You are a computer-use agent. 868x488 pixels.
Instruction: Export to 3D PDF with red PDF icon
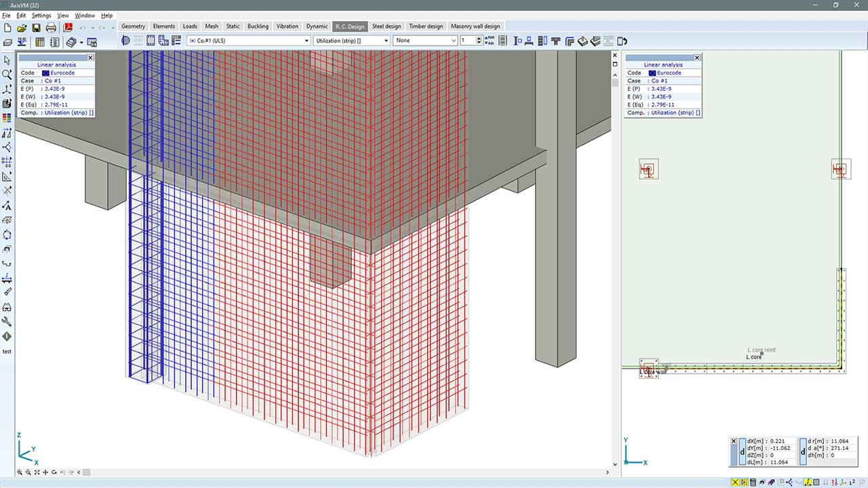[x=68, y=28]
